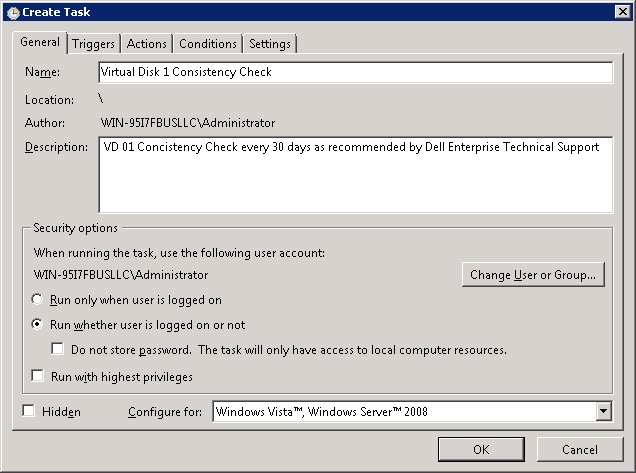The image size is (636, 473).
Task: Return to the General tab
Action: 40,43
